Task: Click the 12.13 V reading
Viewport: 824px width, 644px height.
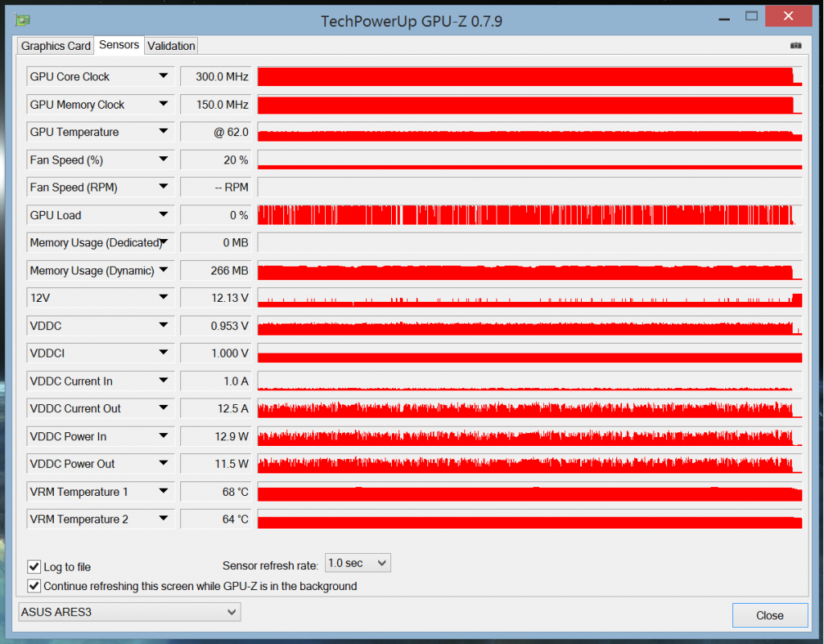Action: tap(216, 298)
